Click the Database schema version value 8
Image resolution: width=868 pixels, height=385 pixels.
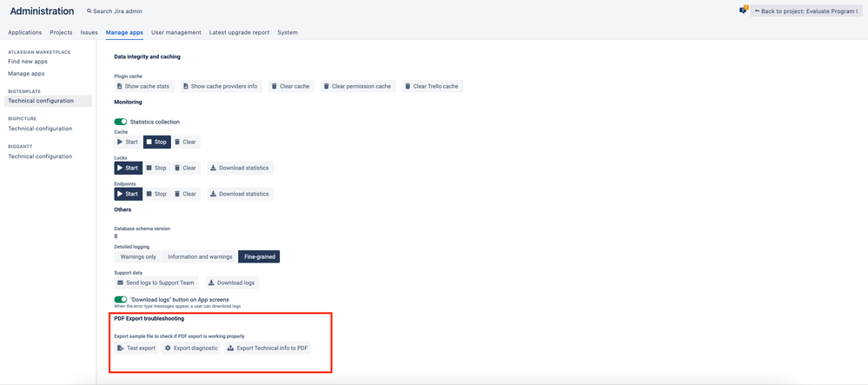pyautogui.click(x=116, y=236)
